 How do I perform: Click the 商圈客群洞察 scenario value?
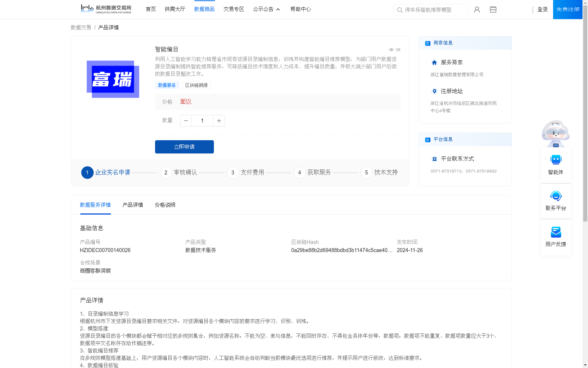coord(95,271)
